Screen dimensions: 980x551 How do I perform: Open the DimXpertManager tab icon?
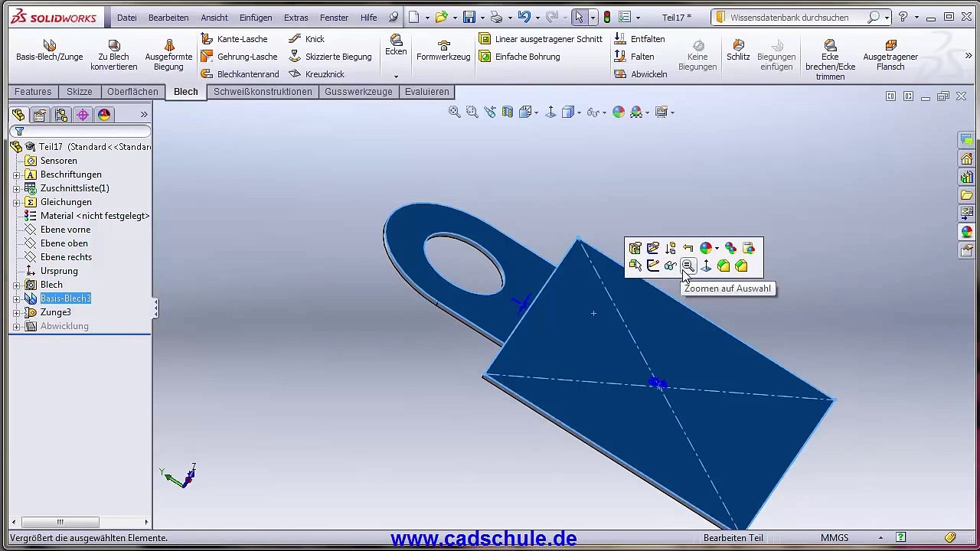[x=83, y=115]
